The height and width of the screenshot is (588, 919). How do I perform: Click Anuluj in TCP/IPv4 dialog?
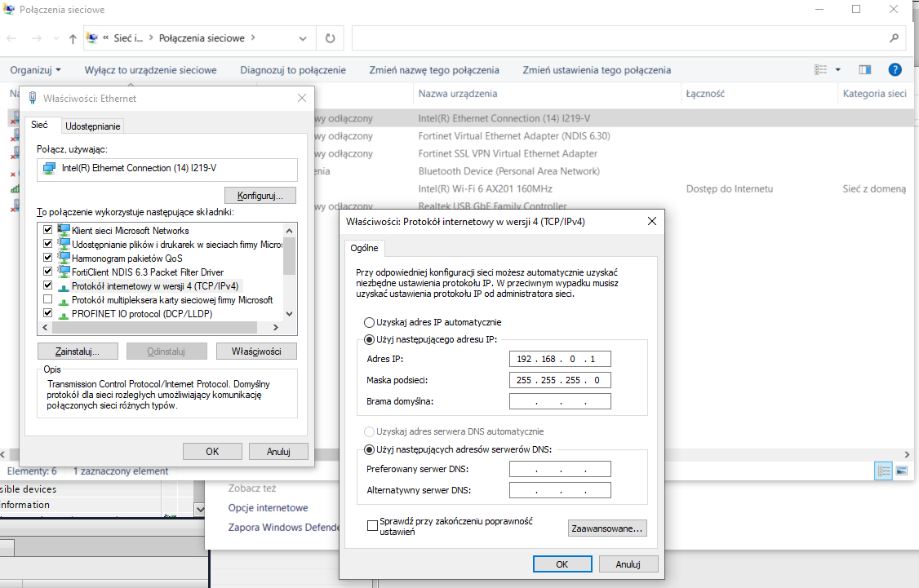628,564
